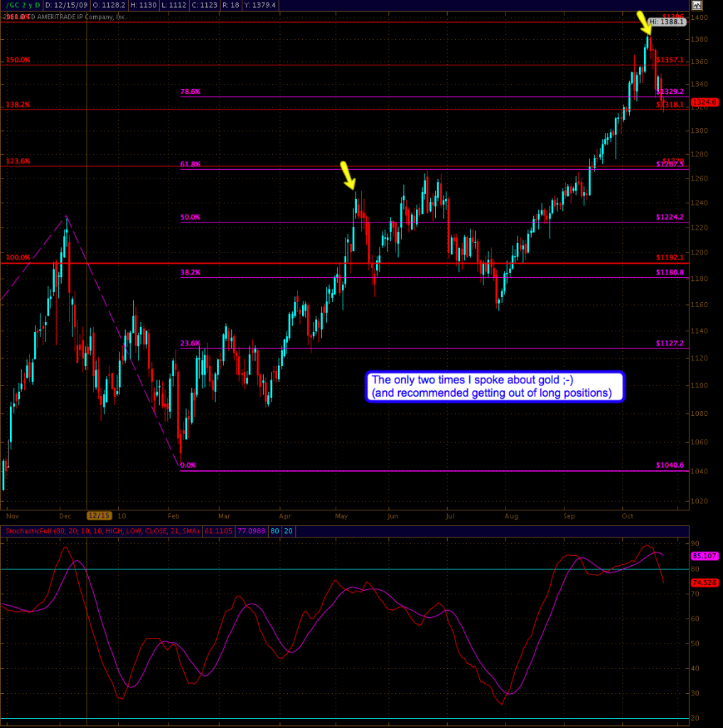Select the 61.8% Fibonacci level label
Screen dimensions: 723x728
coord(191,164)
